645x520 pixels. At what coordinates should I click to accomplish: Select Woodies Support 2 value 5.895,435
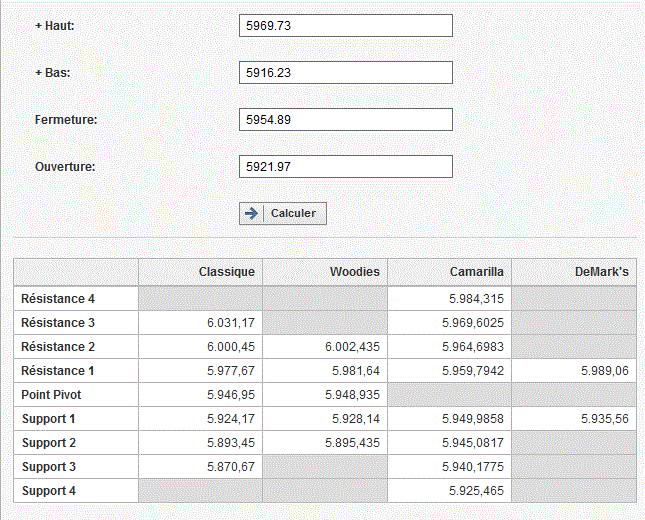point(352,443)
